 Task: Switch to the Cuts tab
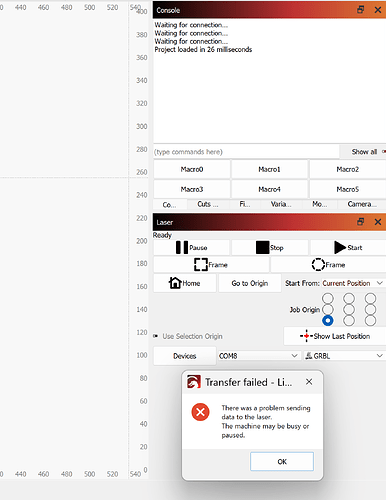[x=208, y=204]
